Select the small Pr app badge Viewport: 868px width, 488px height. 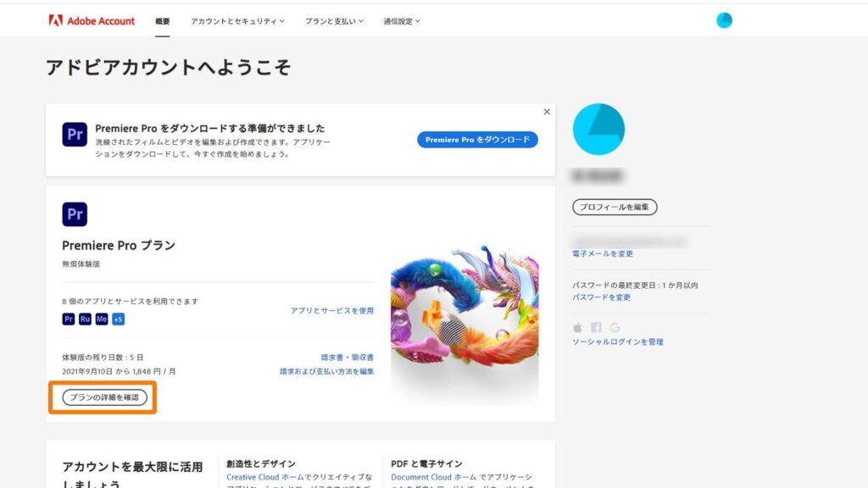point(69,319)
